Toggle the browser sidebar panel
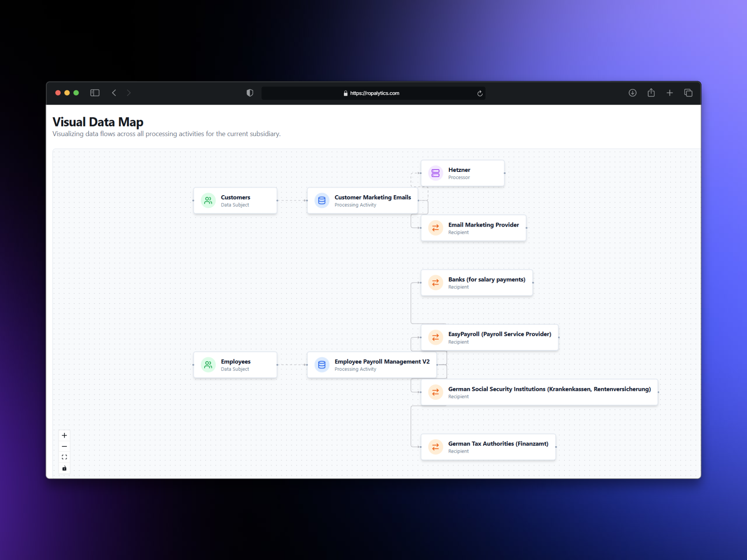The height and width of the screenshot is (560, 747). 95,93
